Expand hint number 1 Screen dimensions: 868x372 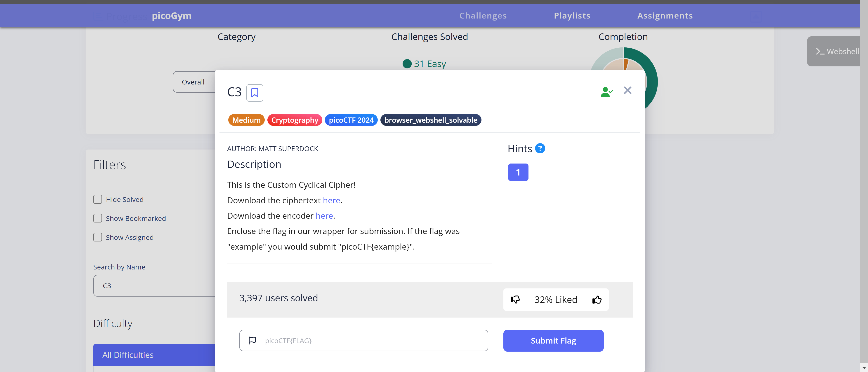point(518,172)
